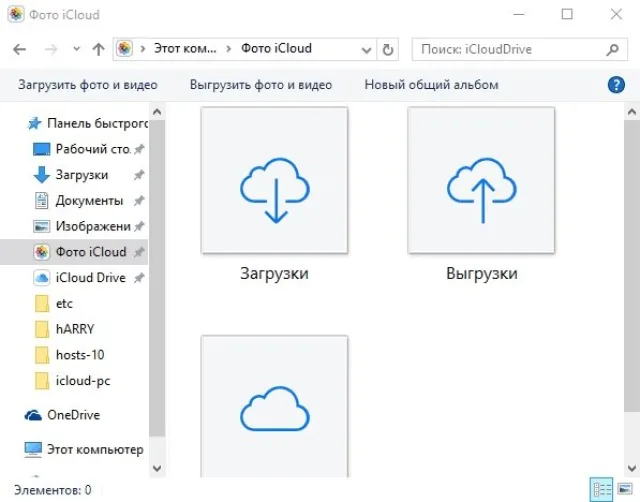The height and width of the screenshot is (502, 640).
Task: Open the etc folder
Action: [x=53, y=304]
